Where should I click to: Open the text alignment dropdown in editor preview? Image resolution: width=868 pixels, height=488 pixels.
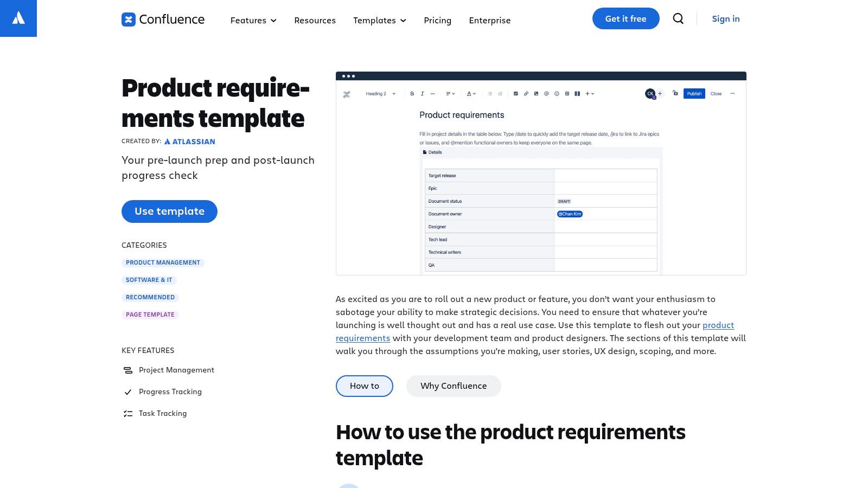(x=450, y=94)
